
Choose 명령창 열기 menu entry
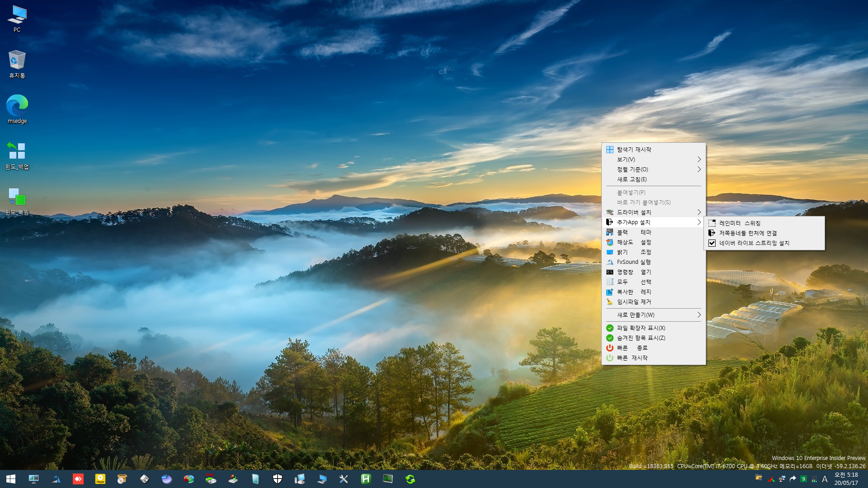coord(653,272)
